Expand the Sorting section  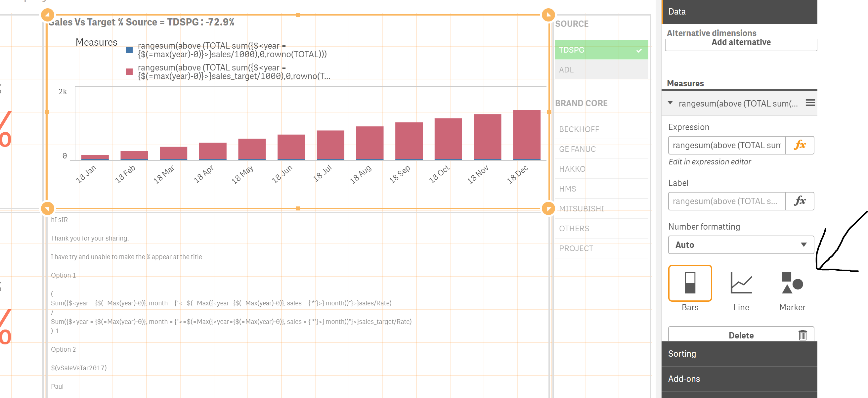tap(739, 354)
